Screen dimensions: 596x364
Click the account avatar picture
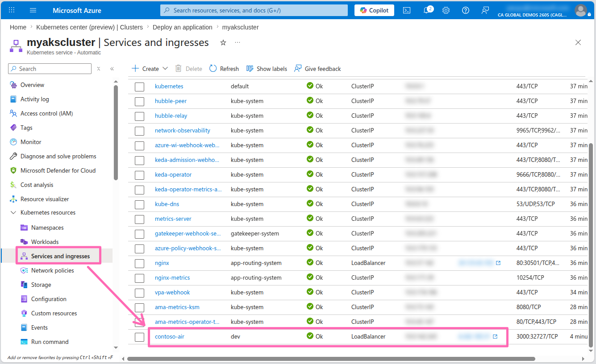pyautogui.click(x=581, y=10)
